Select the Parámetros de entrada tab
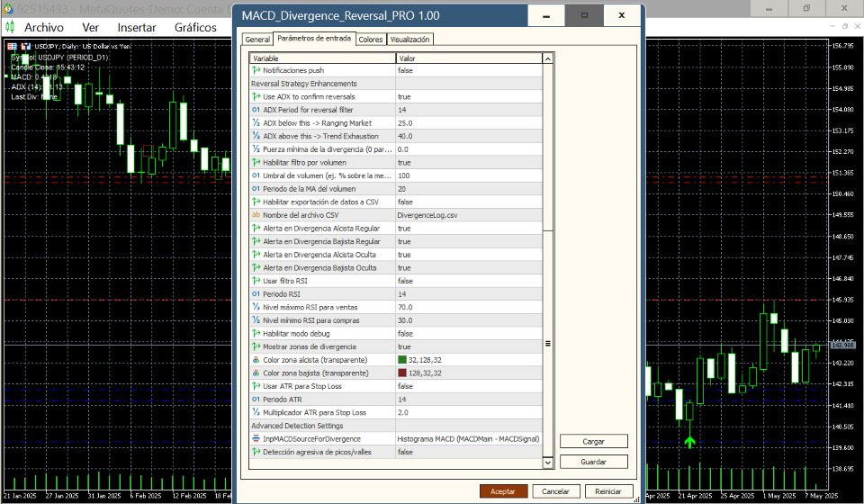This screenshot has height=504, width=864. point(314,39)
